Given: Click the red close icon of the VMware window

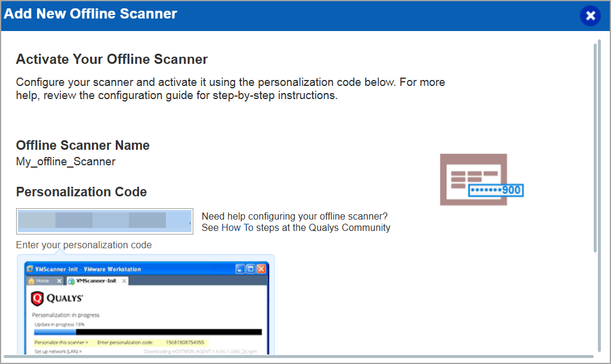Looking at the screenshot, I should pyautogui.click(x=261, y=269).
